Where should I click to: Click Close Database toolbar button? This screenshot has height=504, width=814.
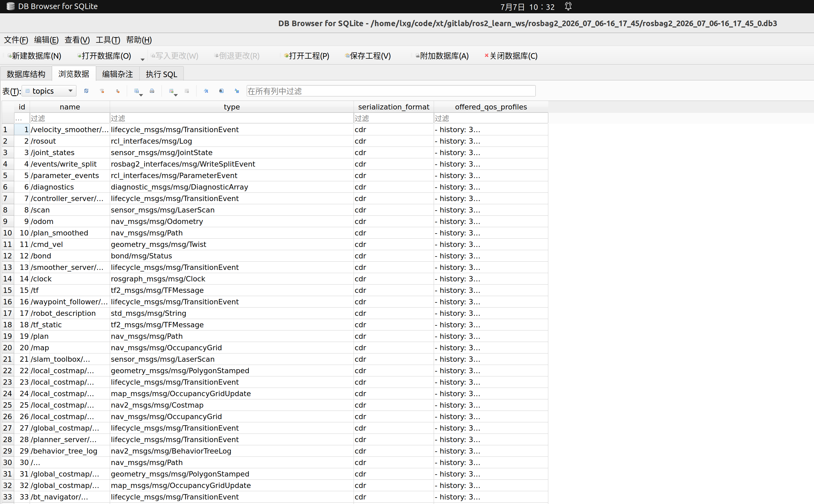pos(511,56)
